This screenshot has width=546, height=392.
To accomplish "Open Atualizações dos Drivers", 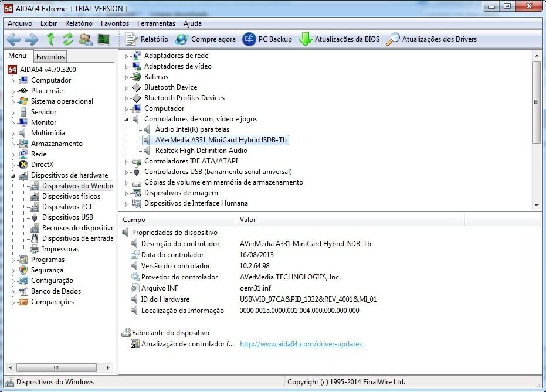I will [x=432, y=39].
